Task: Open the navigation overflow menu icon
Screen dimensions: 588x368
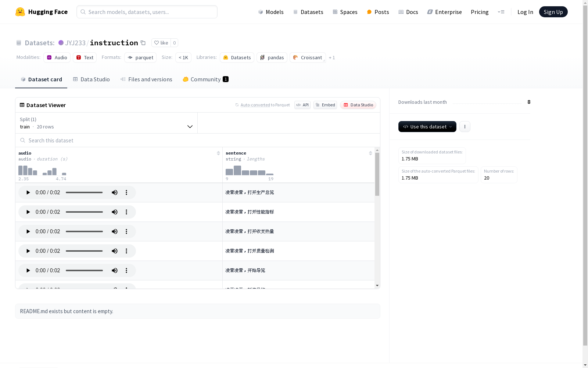Action: click(501, 12)
